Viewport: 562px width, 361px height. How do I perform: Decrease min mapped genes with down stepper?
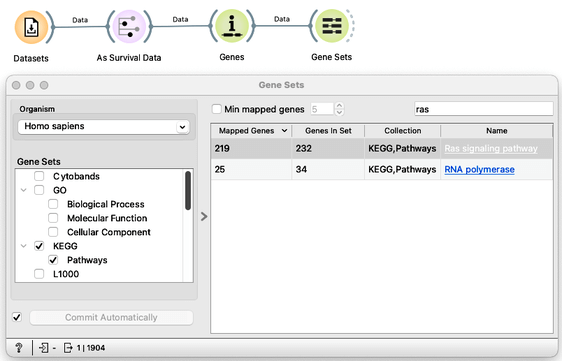pos(339,112)
